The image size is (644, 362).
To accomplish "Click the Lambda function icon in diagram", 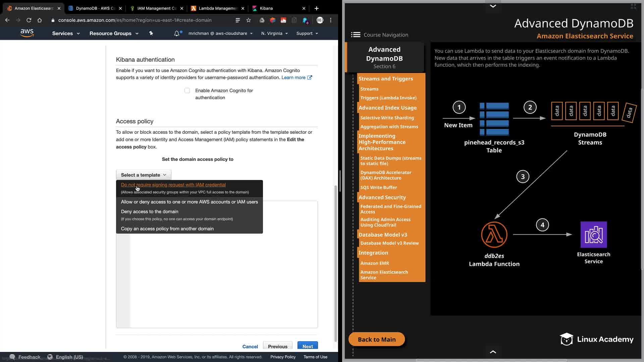I will (494, 234).
